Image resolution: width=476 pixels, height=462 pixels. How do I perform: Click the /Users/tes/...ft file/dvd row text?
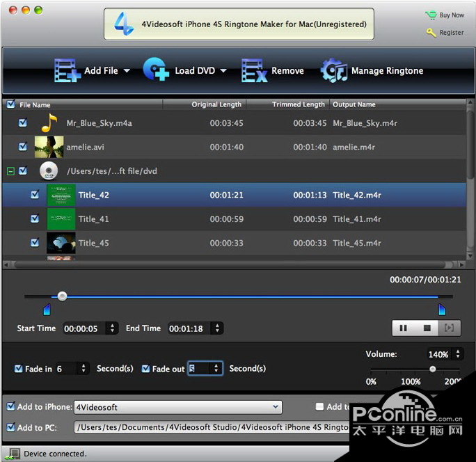[112, 171]
